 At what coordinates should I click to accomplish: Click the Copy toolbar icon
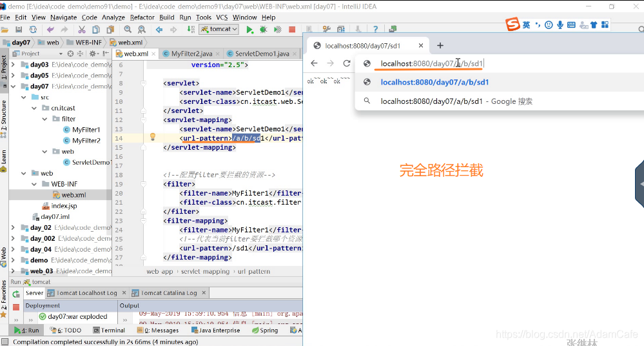coord(95,30)
